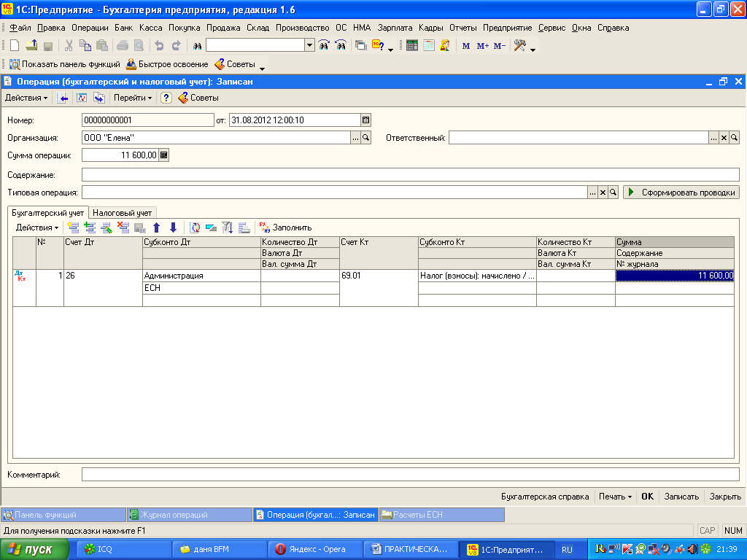Expand the search combo box arrow in toolbar
This screenshot has width=747, height=560.
(309, 45)
